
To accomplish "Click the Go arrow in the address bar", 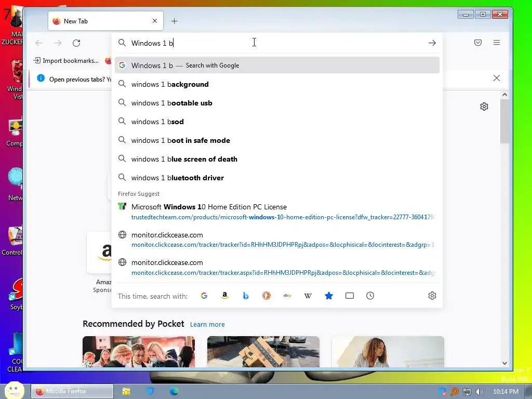I will pyautogui.click(x=432, y=43).
